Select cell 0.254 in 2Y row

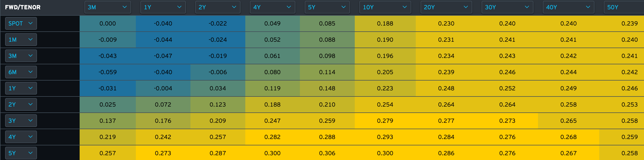pos(385,104)
